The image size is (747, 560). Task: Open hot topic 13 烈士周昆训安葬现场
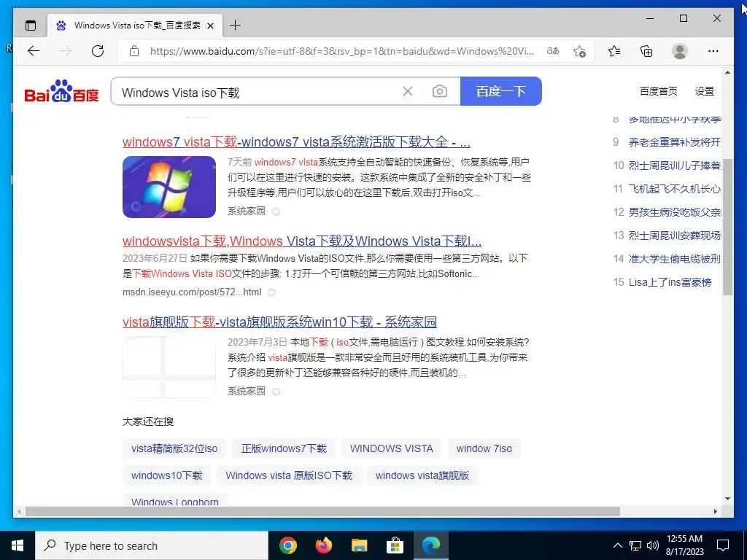[x=674, y=236]
